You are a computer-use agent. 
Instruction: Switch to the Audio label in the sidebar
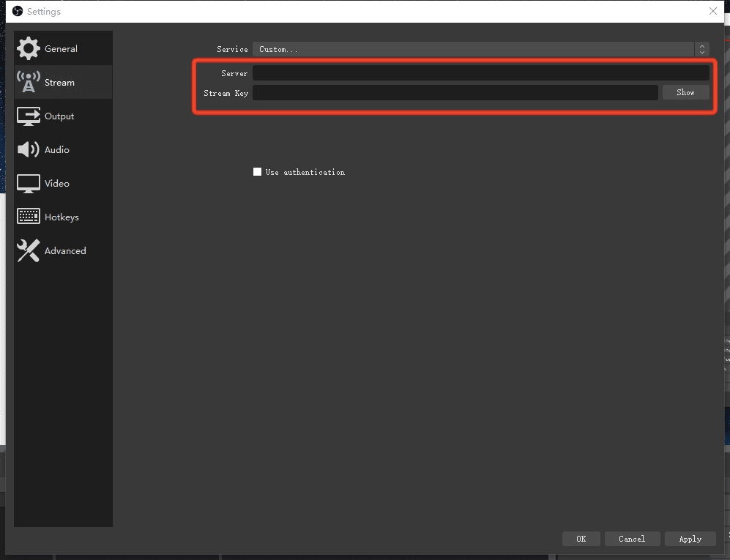[x=57, y=150]
